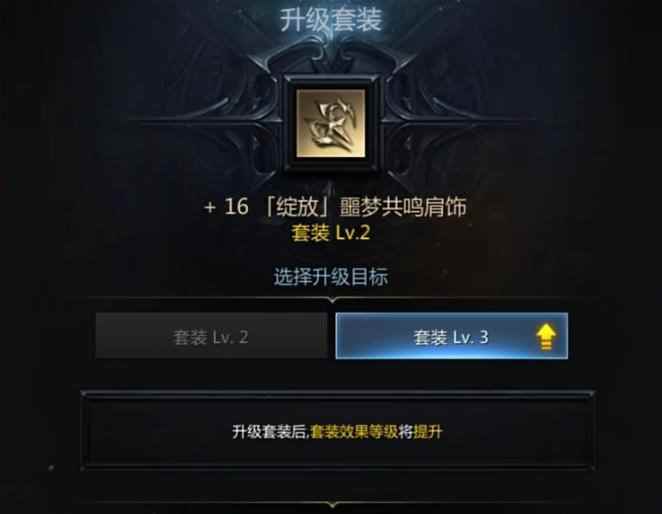Viewport: 662px width, 514px height.
Task: Click the 选择升级目标 heading
Action: point(331,277)
